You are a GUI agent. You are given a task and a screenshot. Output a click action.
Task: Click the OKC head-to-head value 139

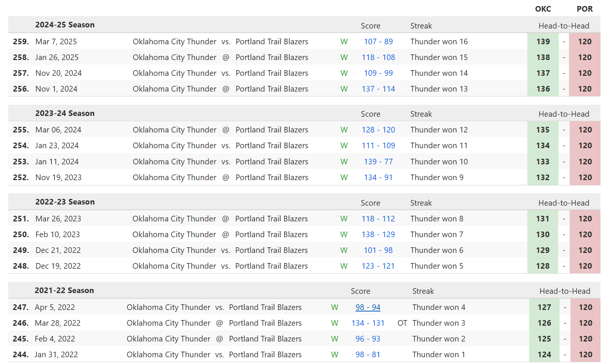coord(543,42)
